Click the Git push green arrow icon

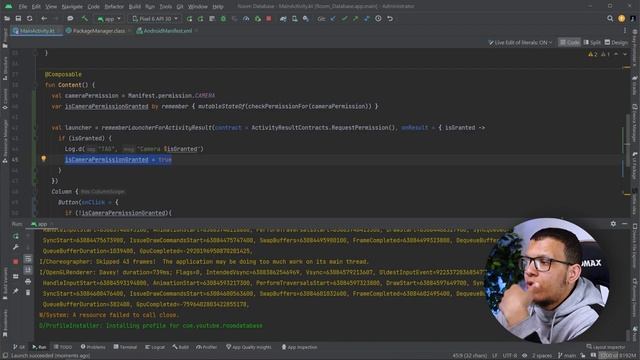(x=356, y=19)
